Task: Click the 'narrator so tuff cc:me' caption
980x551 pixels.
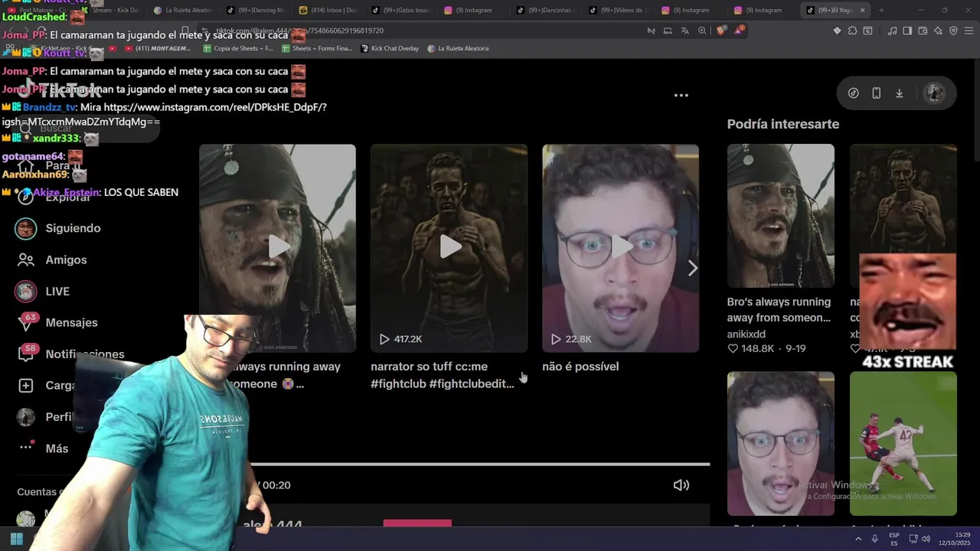Action: [429, 367]
